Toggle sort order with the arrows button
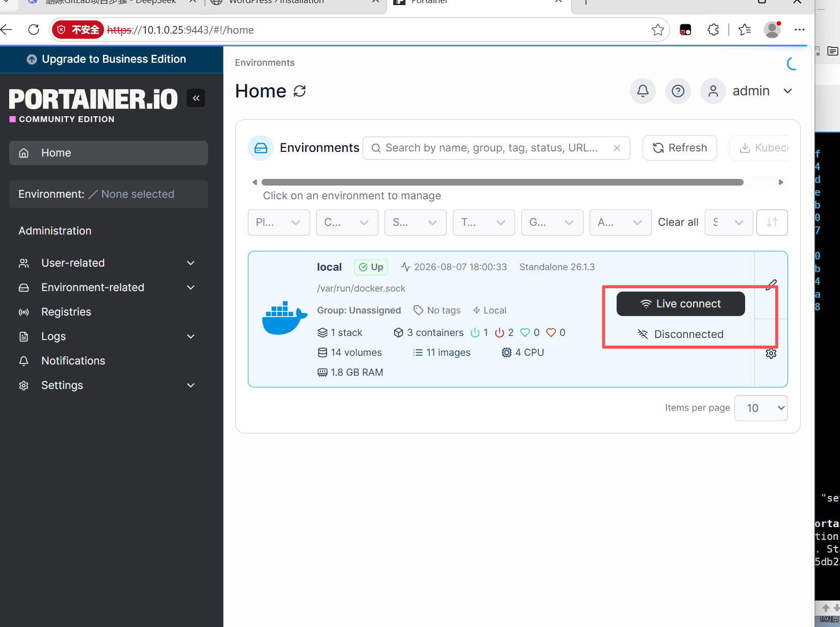Viewport: 840px width, 627px height. 772,222
